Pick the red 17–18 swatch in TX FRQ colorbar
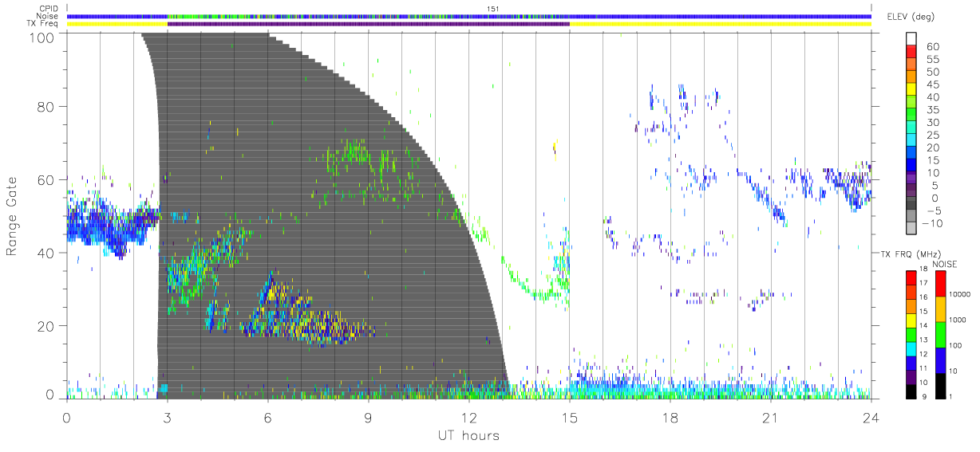Screen dimensions: 980x452 tap(912, 277)
